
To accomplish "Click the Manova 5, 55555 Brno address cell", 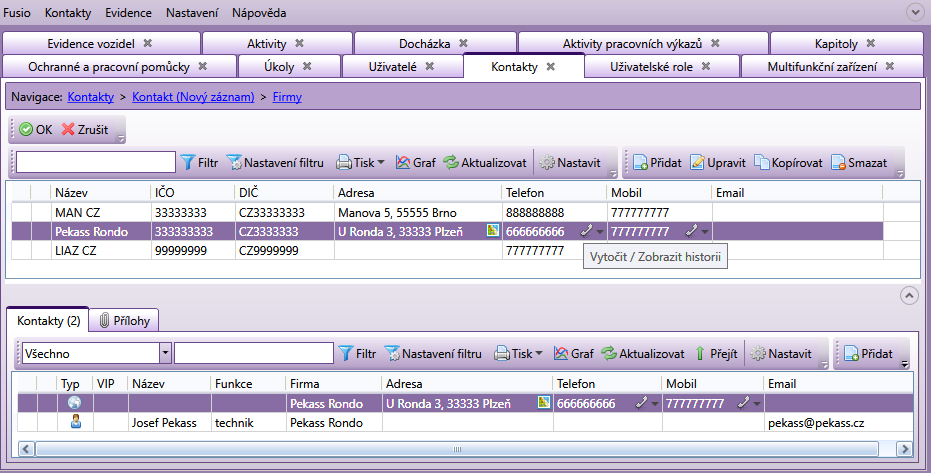I will 418,212.
